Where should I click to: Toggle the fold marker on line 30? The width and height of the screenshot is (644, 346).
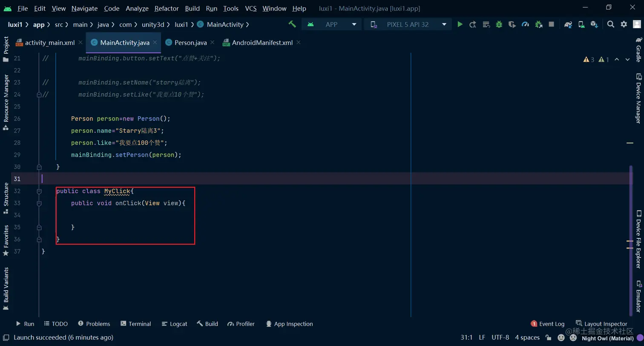tap(39, 167)
